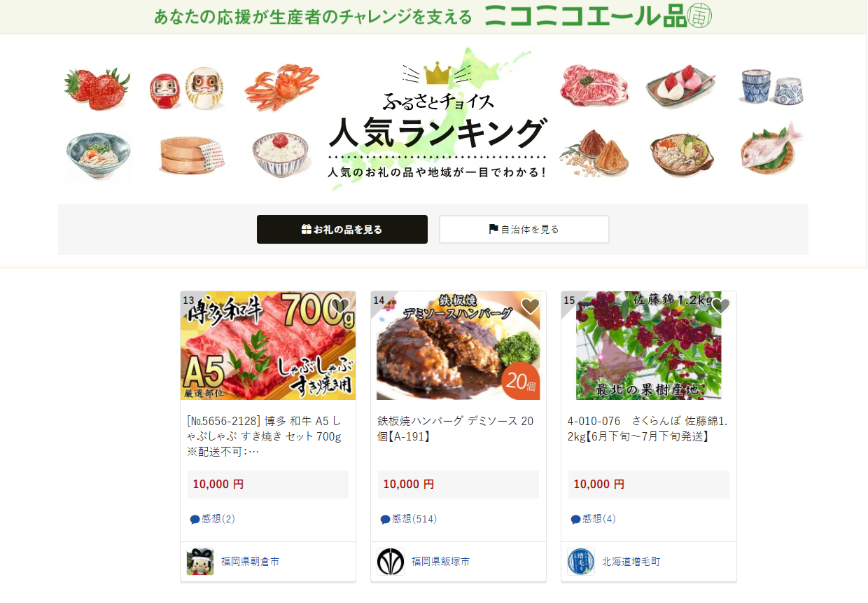Click the comment bubble icon beside 感想(2)
The width and height of the screenshot is (868, 603).
(x=195, y=520)
